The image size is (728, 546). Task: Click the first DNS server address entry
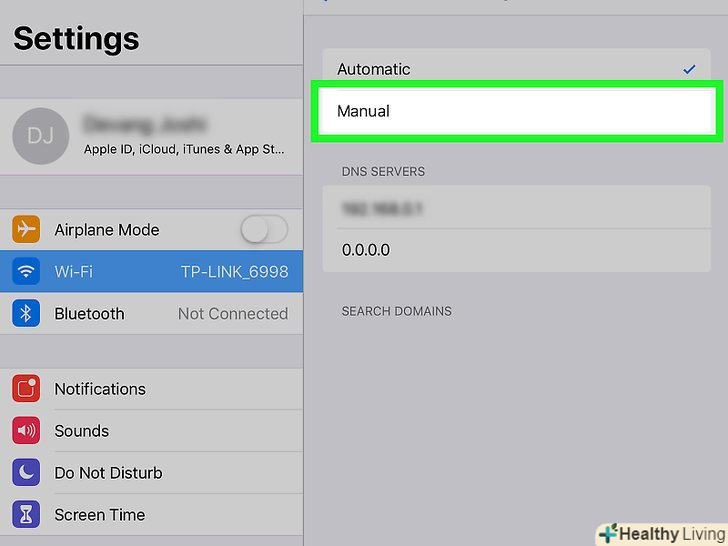516,209
